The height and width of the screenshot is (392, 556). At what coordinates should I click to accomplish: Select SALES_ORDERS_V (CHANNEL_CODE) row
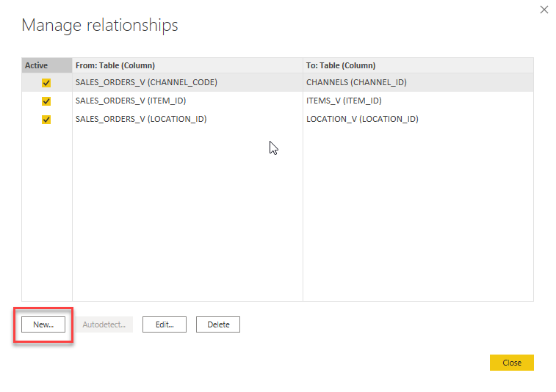(x=146, y=83)
